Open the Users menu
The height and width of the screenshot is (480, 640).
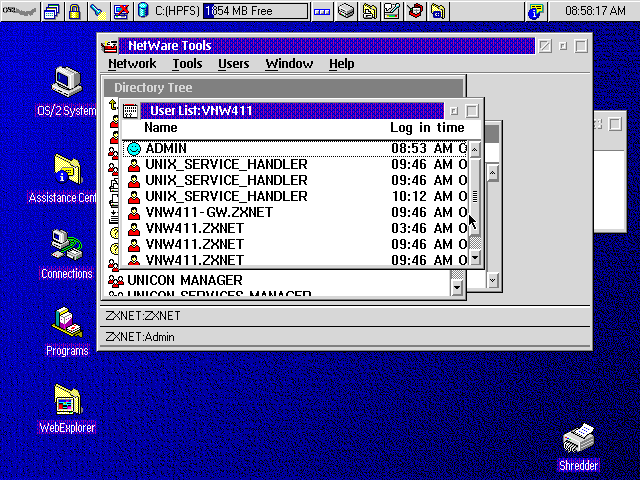click(x=233, y=64)
